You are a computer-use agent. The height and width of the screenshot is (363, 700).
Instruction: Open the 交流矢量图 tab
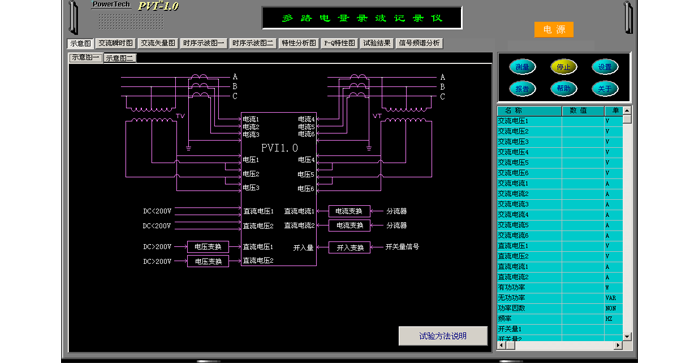pos(158,43)
